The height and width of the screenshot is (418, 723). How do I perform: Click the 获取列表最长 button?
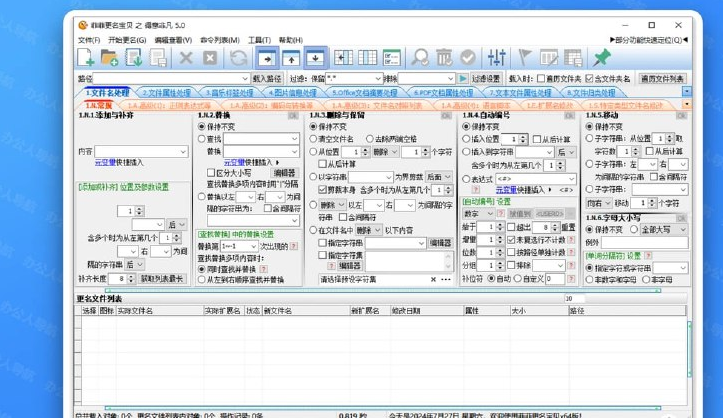click(162, 279)
